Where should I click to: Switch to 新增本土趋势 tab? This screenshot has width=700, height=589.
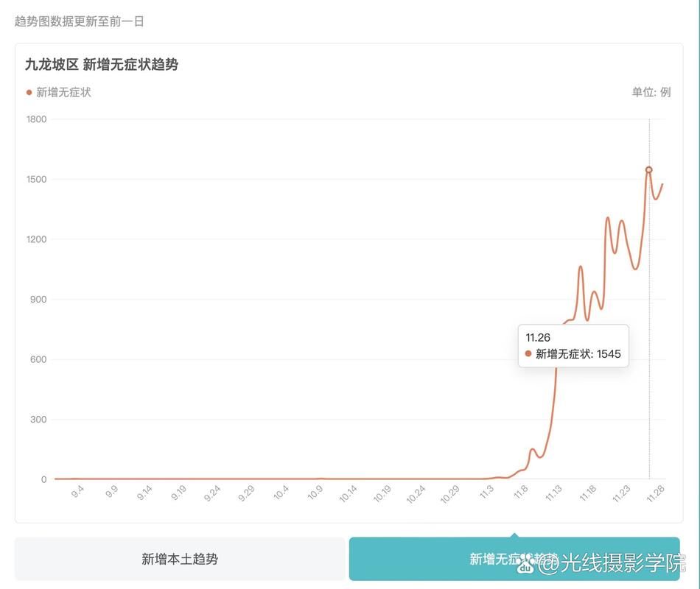click(180, 559)
